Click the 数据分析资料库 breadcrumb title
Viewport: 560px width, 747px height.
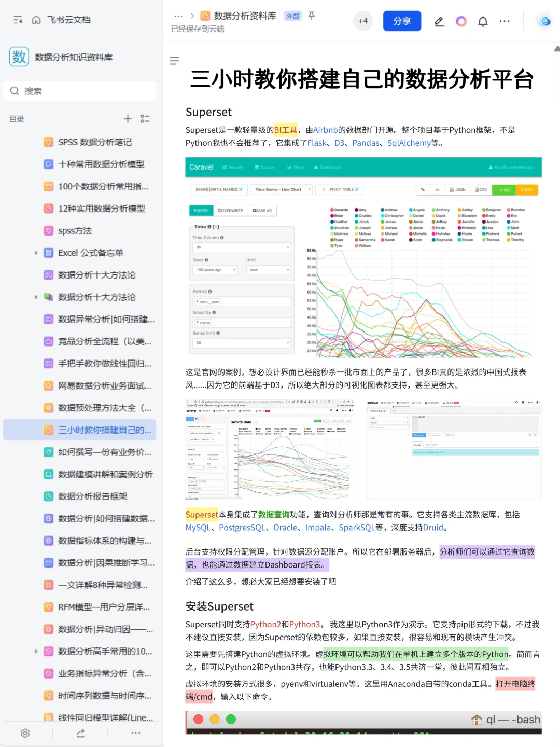pyautogui.click(x=245, y=16)
